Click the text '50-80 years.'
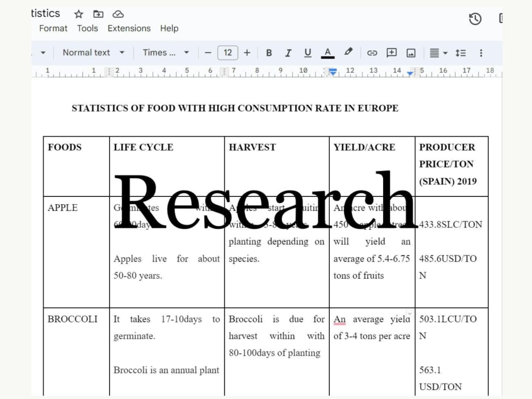 tap(138, 276)
